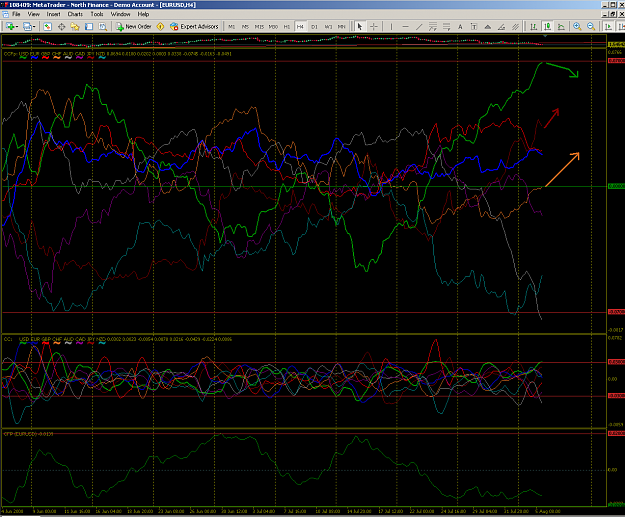This screenshot has height=517, width=625.
Task: Select the text 'A' tool
Action: 460,26
